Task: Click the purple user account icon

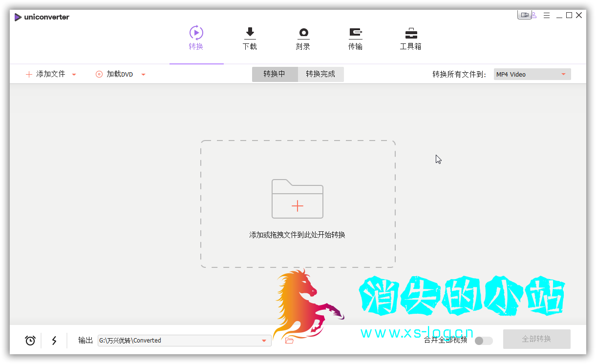Action: tap(533, 16)
